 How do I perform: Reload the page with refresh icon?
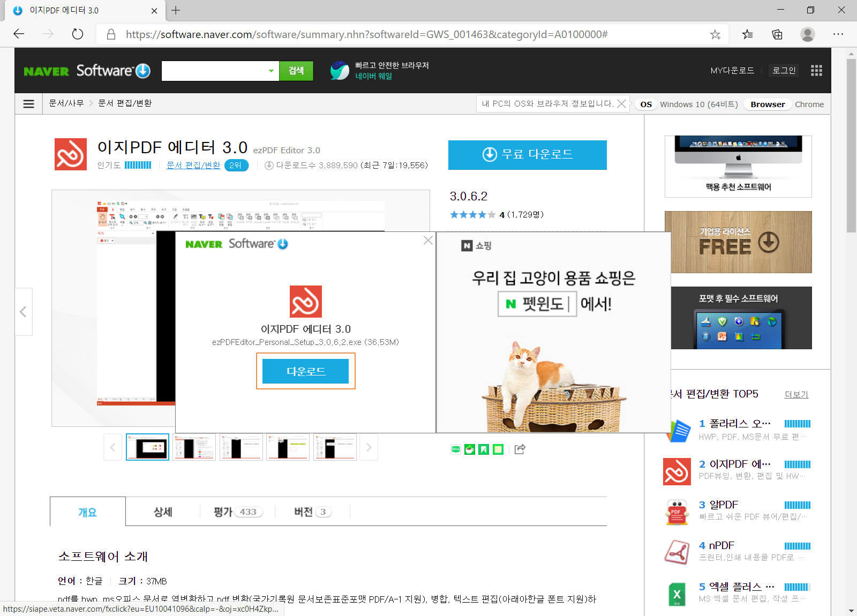[x=78, y=34]
